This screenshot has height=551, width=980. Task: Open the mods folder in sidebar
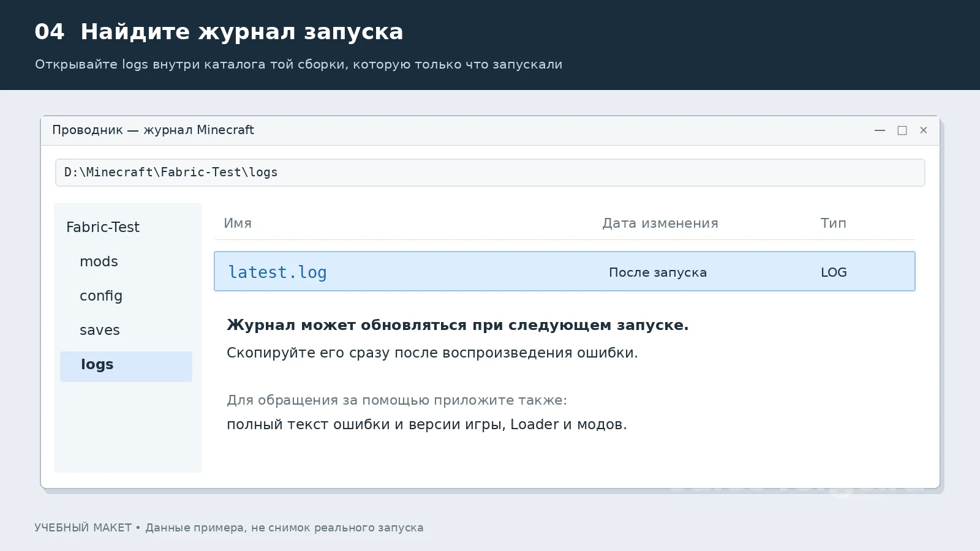99,261
